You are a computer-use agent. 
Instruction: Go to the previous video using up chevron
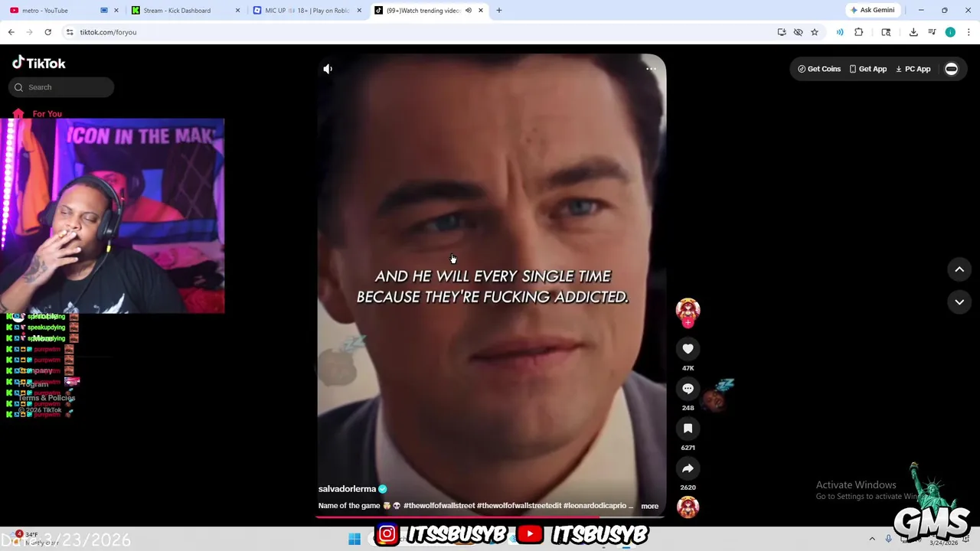tap(959, 269)
